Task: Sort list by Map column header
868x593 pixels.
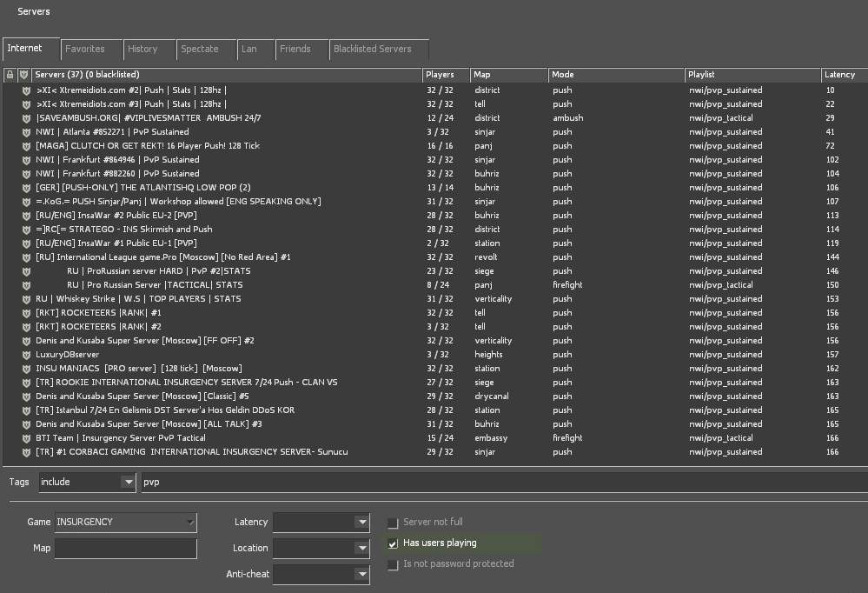Action: pyautogui.click(x=509, y=74)
